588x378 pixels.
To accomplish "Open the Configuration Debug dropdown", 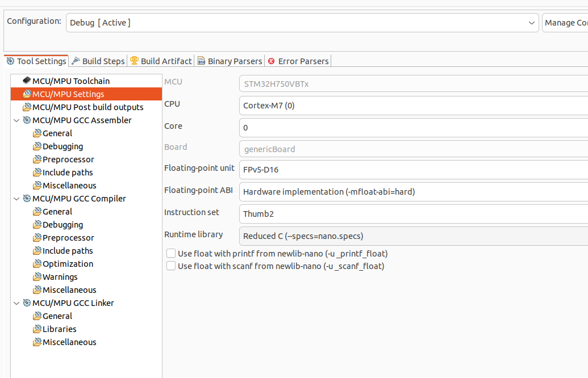I will [x=302, y=23].
